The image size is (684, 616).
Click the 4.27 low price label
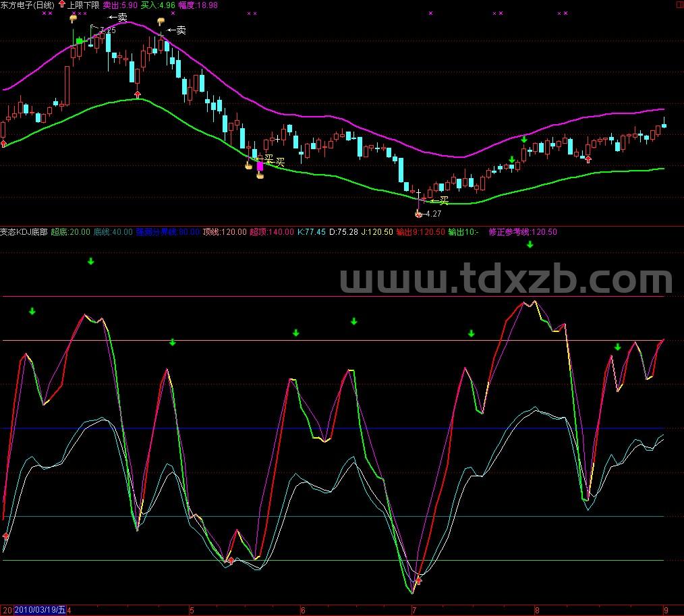point(433,214)
